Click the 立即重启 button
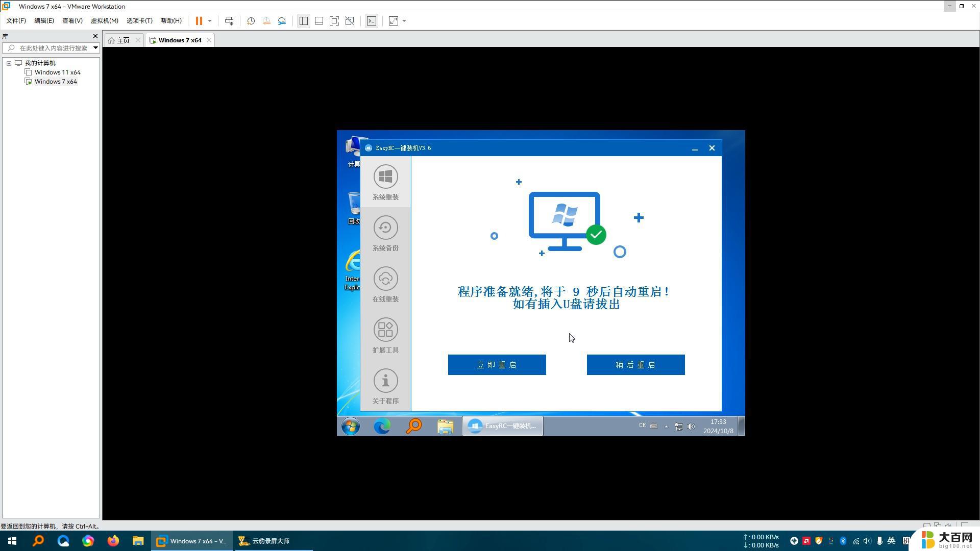The height and width of the screenshot is (551, 980). [497, 365]
